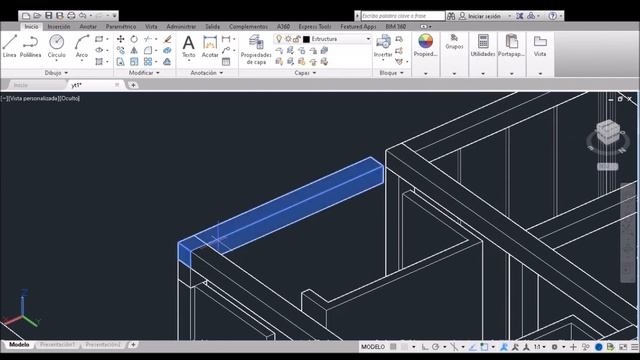This screenshot has height=360, width=640.
Task: Select the Línea draw tool
Action: [9, 46]
